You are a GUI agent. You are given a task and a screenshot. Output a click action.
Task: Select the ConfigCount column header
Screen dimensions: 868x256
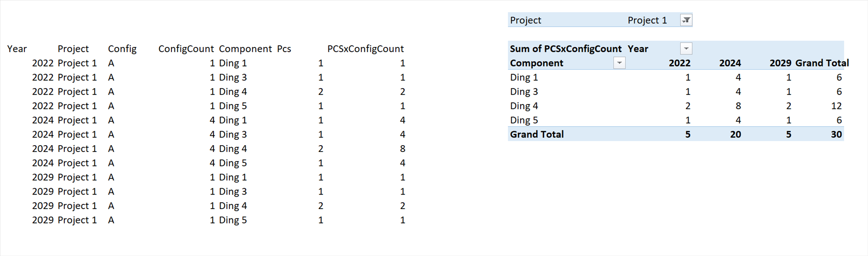(x=186, y=48)
